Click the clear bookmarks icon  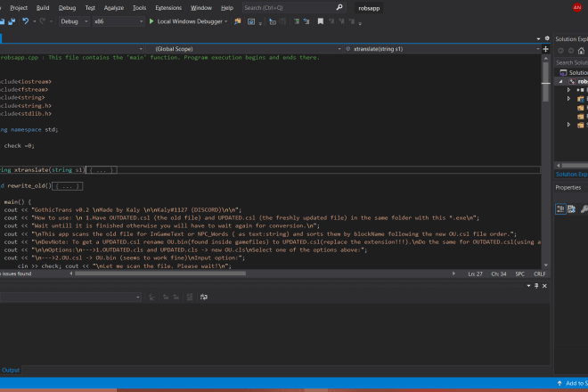point(351,21)
